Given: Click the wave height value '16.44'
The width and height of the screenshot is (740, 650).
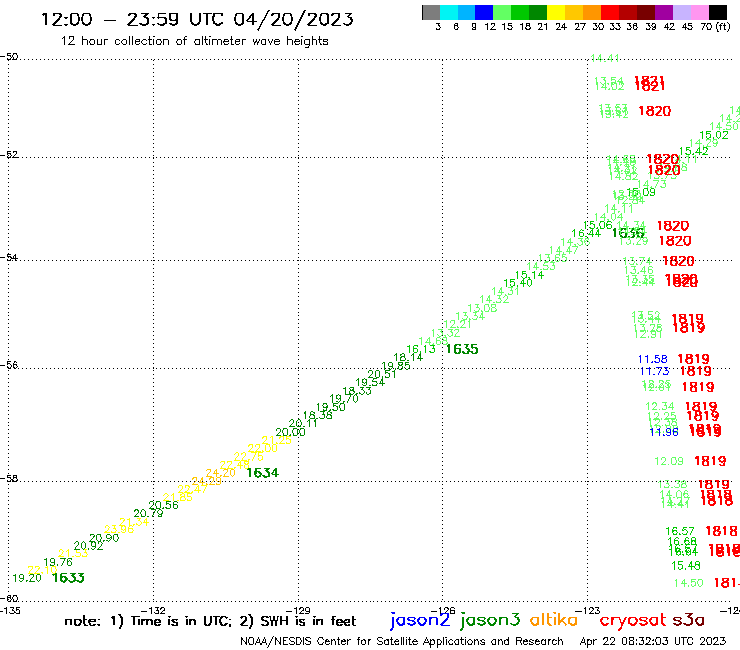Looking at the screenshot, I should coord(586,233).
